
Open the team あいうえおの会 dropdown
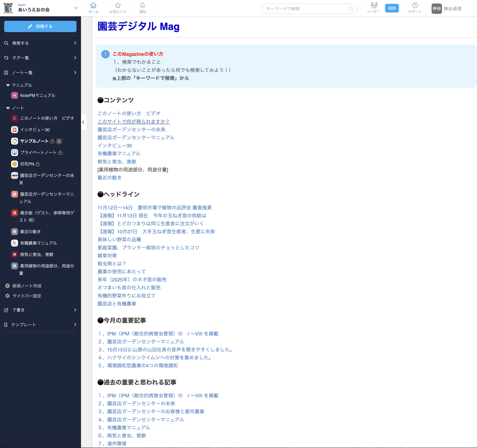coord(76,8)
